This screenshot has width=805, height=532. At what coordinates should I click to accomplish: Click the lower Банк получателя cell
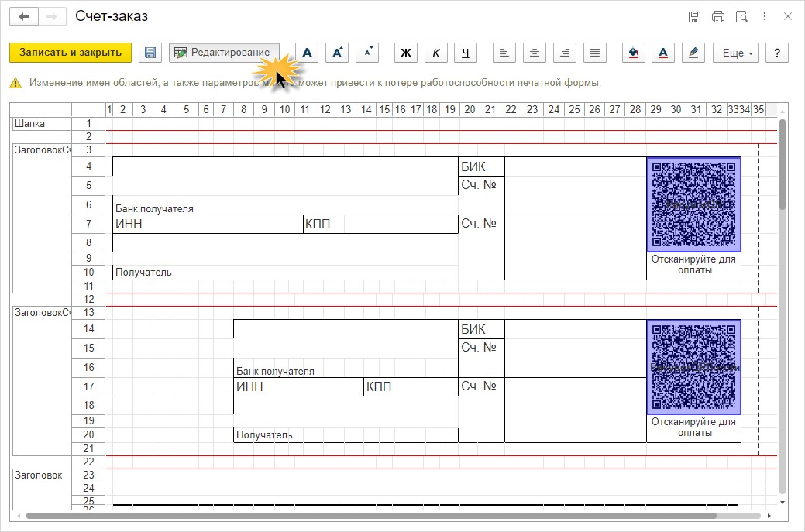coord(275,372)
